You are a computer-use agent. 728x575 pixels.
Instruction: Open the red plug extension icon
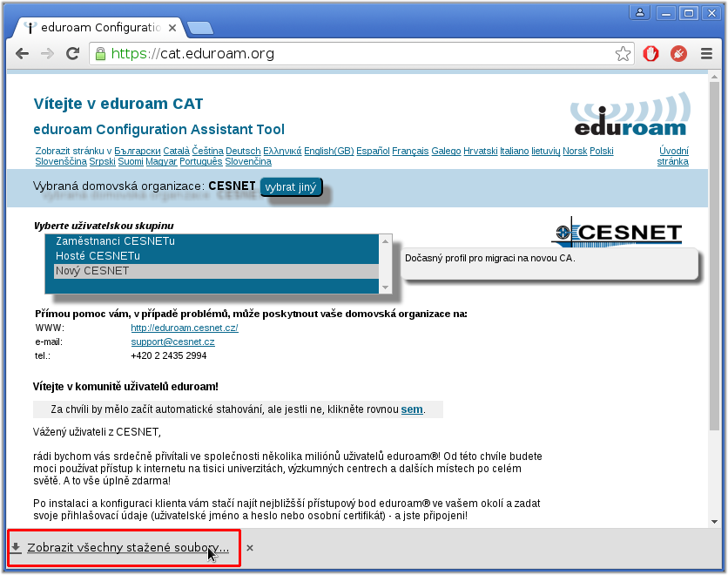(x=678, y=54)
